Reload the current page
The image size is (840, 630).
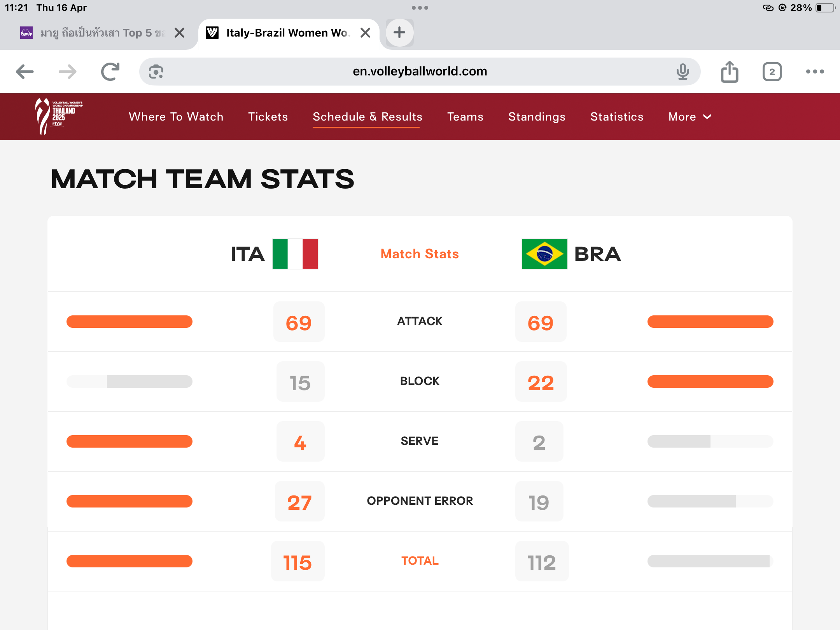[x=110, y=72]
